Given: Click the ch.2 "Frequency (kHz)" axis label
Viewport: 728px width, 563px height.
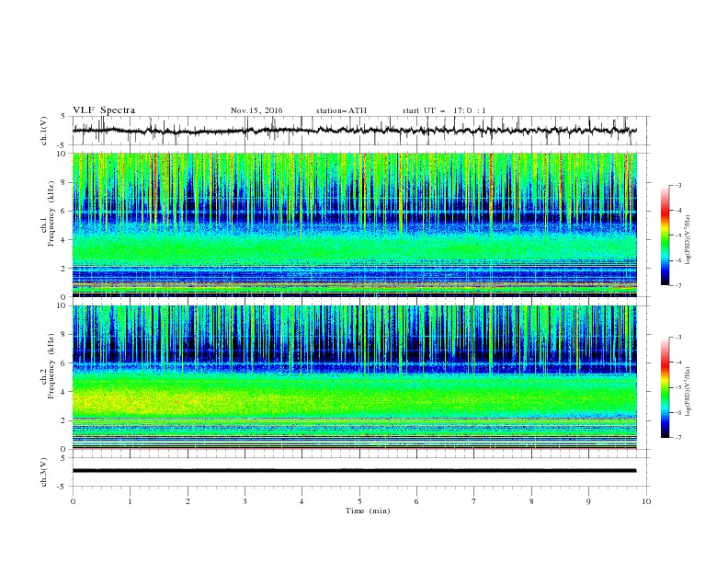Looking at the screenshot, I should click(51, 365).
